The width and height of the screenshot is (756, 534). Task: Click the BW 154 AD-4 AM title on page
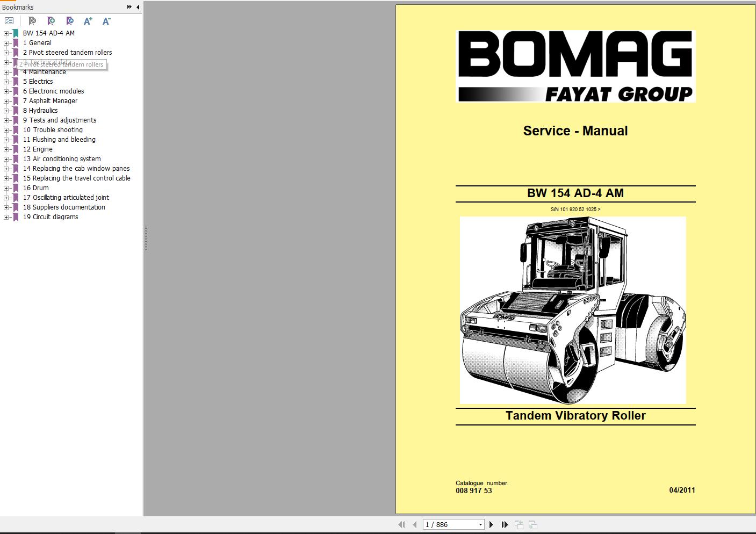coord(575,193)
